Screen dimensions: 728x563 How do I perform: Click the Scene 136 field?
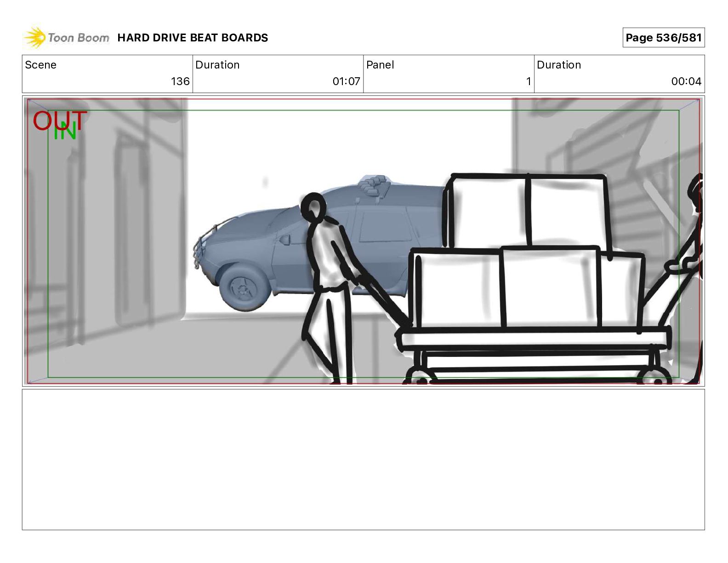click(108, 74)
